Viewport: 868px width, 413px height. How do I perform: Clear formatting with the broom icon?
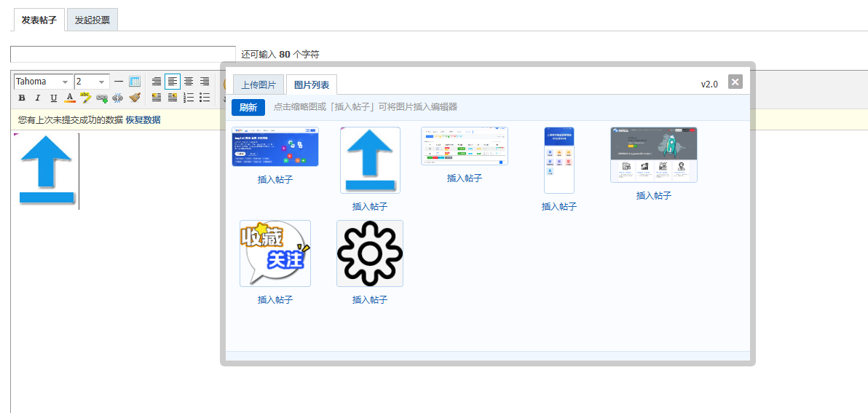coord(135,98)
